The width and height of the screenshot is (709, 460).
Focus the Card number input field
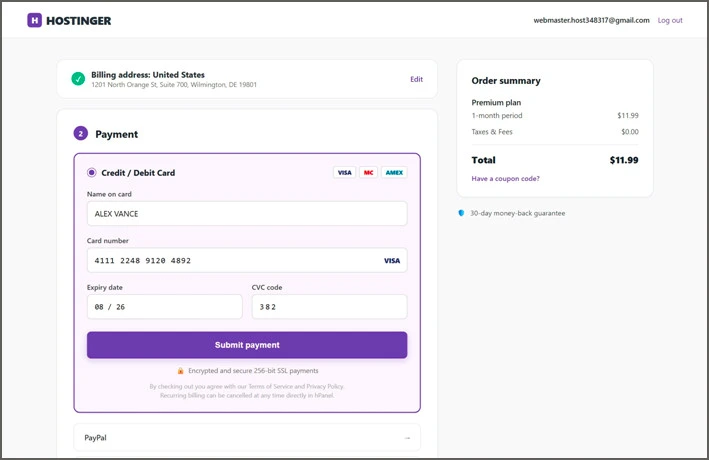247,260
